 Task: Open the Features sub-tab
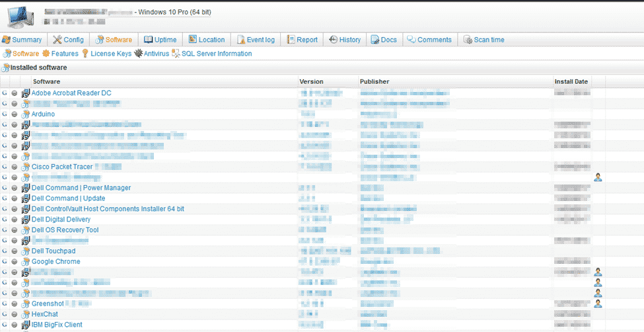tap(60, 54)
